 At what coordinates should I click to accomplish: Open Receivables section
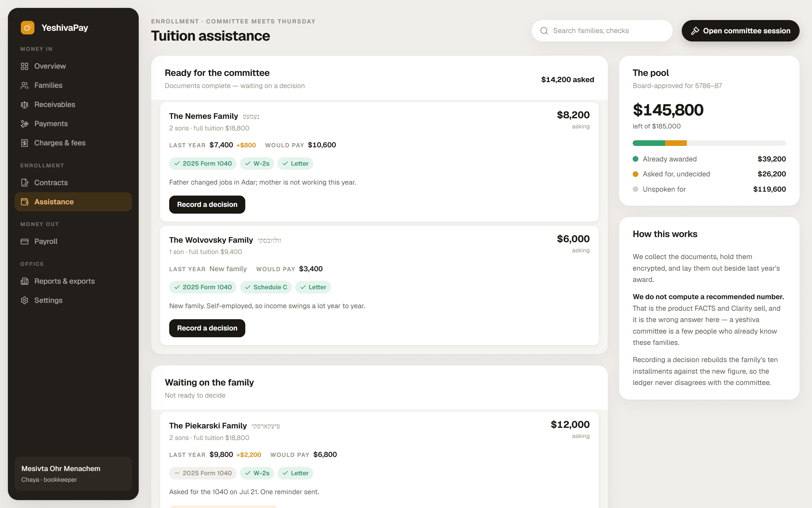click(73, 104)
